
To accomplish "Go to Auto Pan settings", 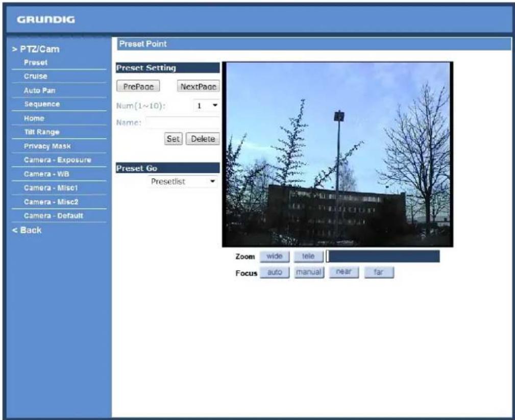I will tap(39, 90).
